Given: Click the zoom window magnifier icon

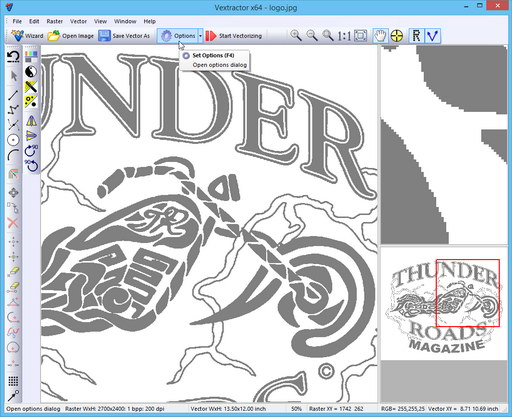Looking at the screenshot, I should tap(328, 35).
